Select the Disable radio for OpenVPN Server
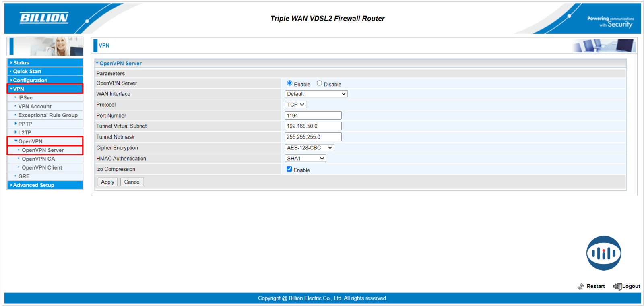The width and height of the screenshot is (644, 306). [x=319, y=83]
